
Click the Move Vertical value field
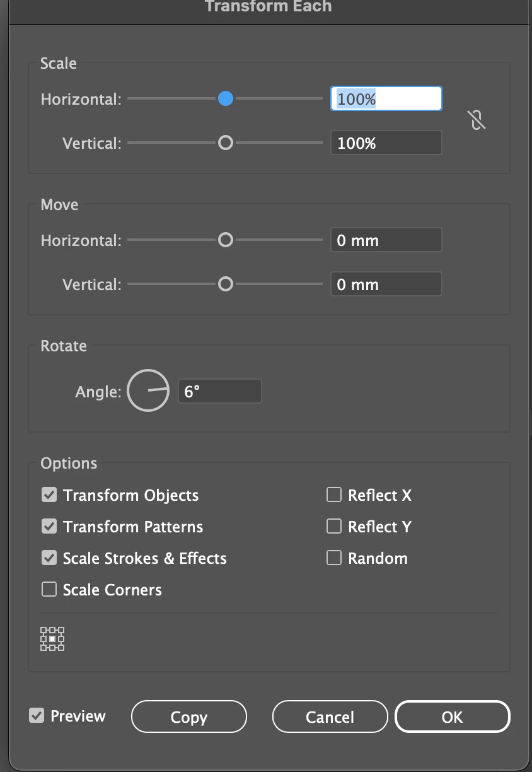(x=386, y=284)
